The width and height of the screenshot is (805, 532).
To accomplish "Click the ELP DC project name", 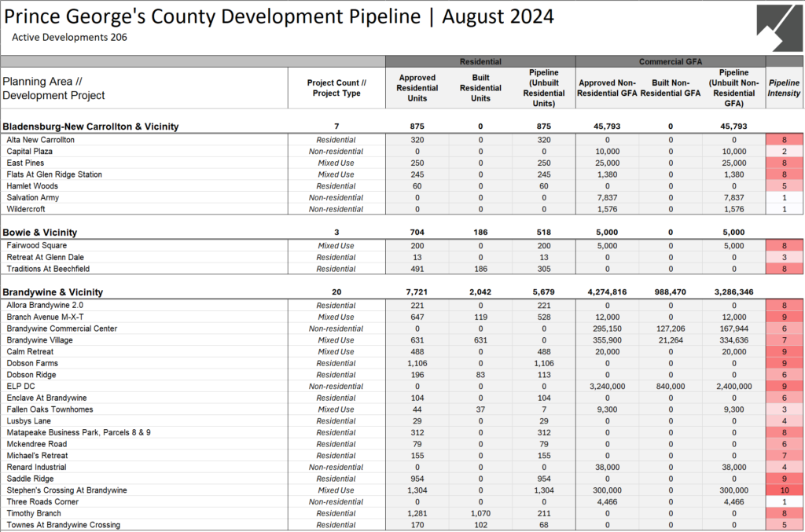I will point(20,386).
